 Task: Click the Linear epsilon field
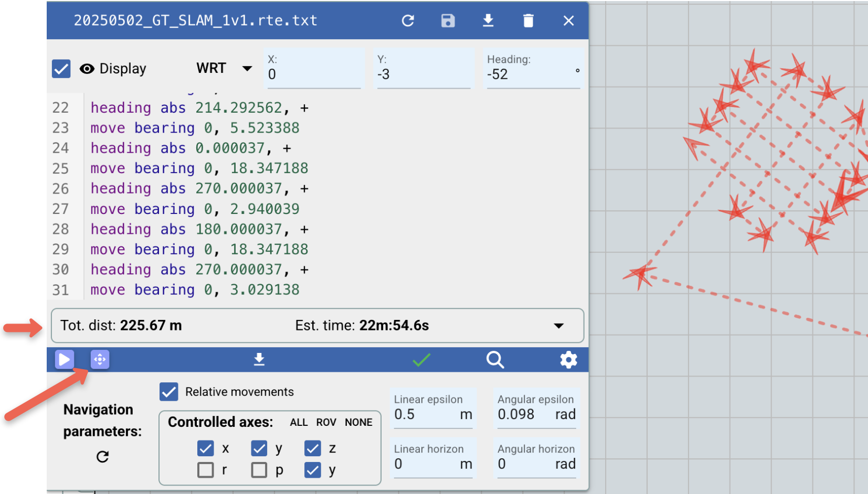[x=426, y=414]
